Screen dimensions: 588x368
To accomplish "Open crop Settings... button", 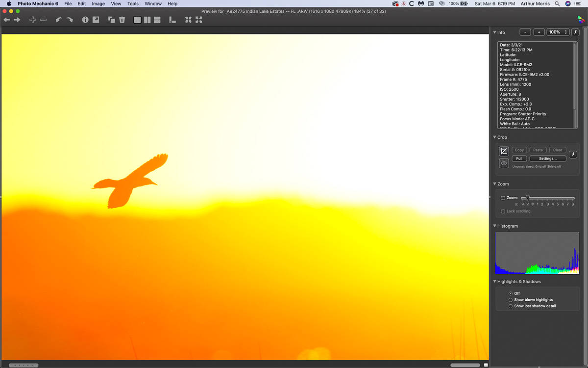I will point(548,158).
